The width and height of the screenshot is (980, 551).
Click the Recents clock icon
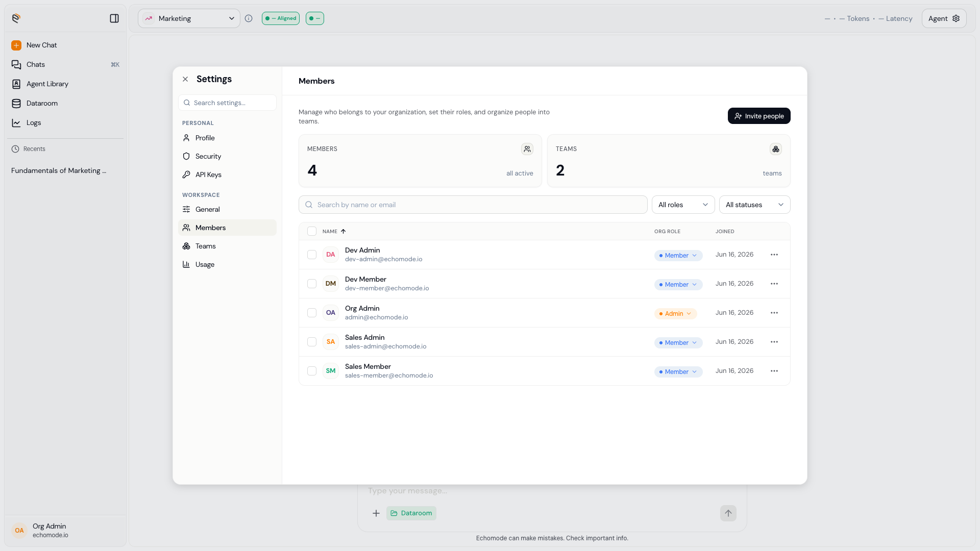pyautogui.click(x=15, y=149)
